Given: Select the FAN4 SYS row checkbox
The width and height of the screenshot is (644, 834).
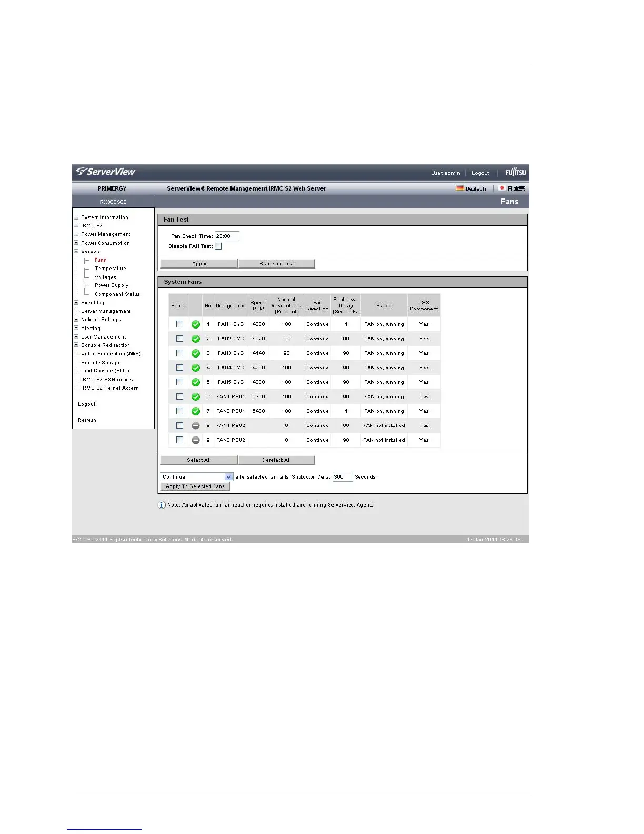Looking at the screenshot, I should coord(179,368).
